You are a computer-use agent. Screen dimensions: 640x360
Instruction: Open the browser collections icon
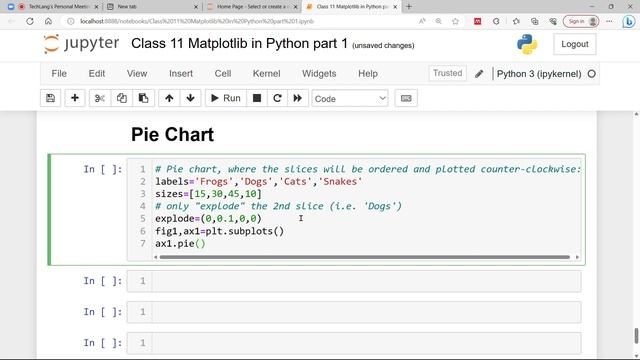535,21
